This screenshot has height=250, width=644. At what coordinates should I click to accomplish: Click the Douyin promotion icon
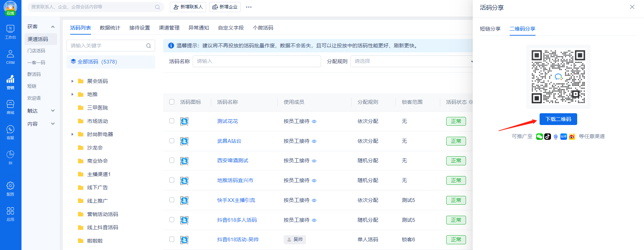[x=548, y=136]
